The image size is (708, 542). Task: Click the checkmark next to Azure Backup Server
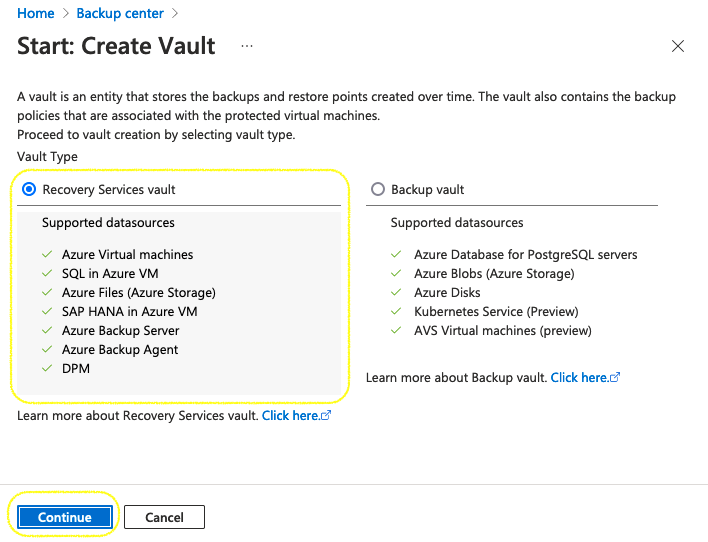47,330
